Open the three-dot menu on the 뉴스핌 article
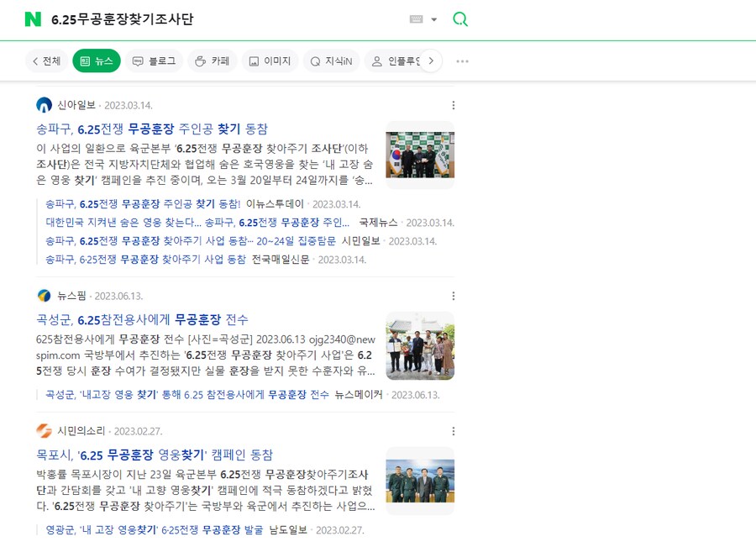 coord(454,296)
